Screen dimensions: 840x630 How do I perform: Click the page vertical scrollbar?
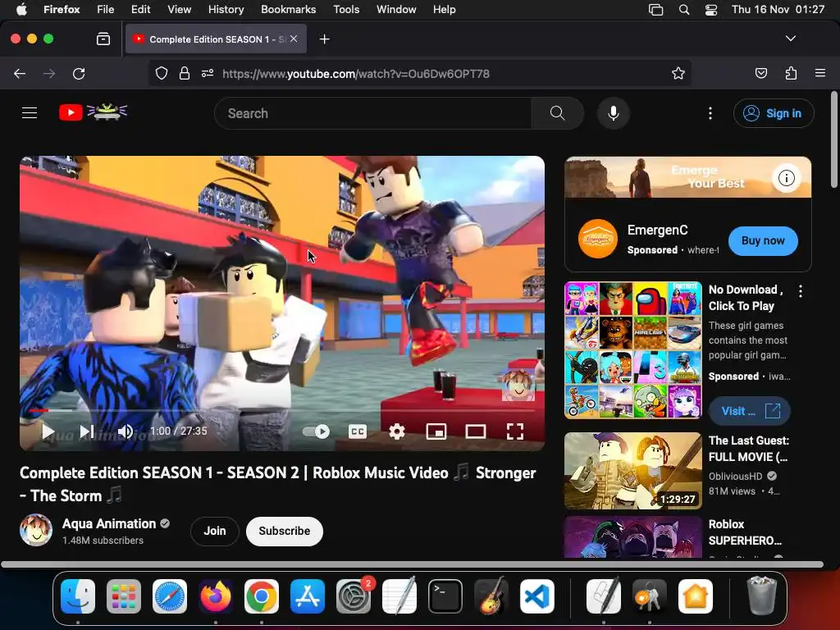pos(834,139)
